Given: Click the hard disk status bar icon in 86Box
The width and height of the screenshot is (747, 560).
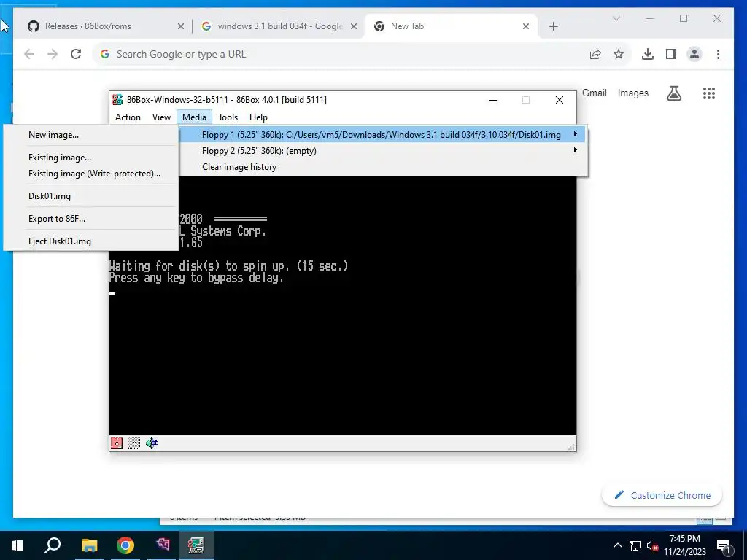Looking at the screenshot, I should 134,443.
